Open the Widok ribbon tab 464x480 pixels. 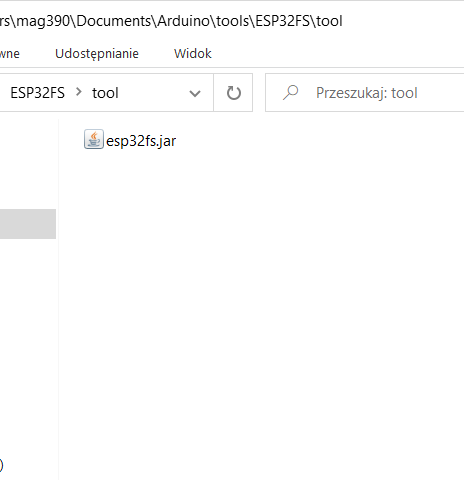coord(193,54)
